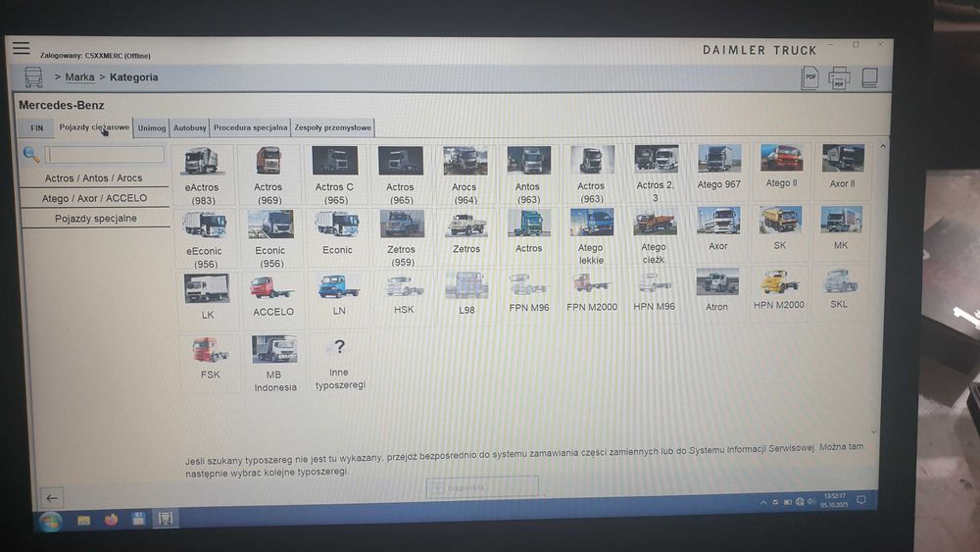This screenshot has height=552, width=980.
Task: Select the Atego II model icon
Action: click(781, 158)
